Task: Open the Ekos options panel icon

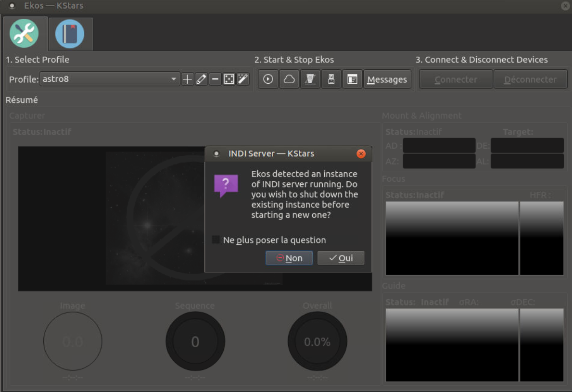Action: click(352, 79)
